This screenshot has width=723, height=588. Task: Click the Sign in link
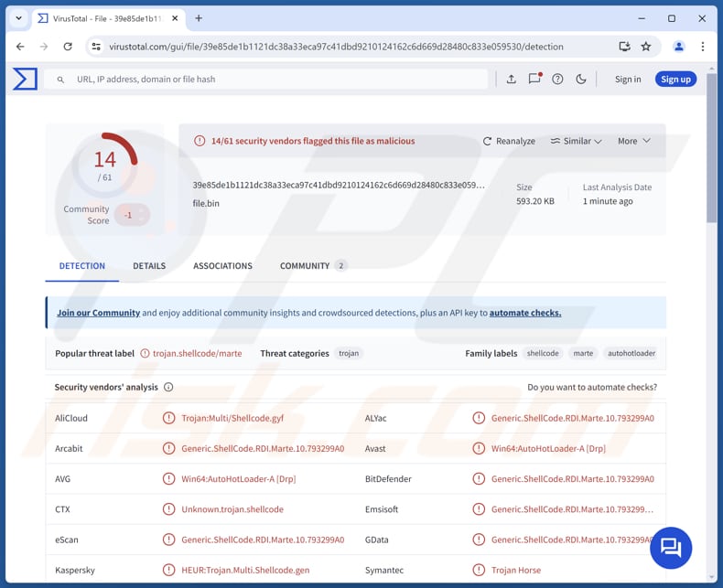coord(628,80)
